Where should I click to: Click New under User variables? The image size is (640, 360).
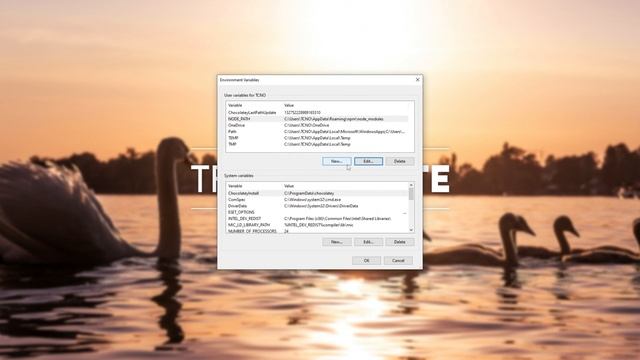(x=337, y=161)
